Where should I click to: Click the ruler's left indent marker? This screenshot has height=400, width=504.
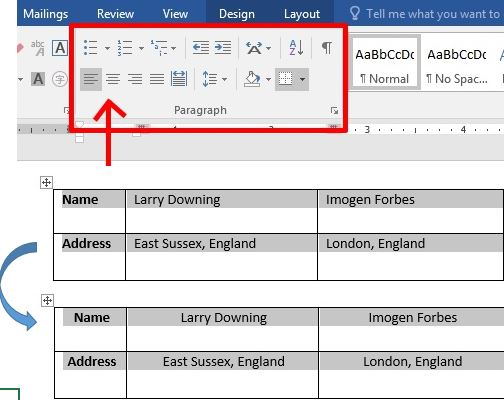tap(79, 138)
